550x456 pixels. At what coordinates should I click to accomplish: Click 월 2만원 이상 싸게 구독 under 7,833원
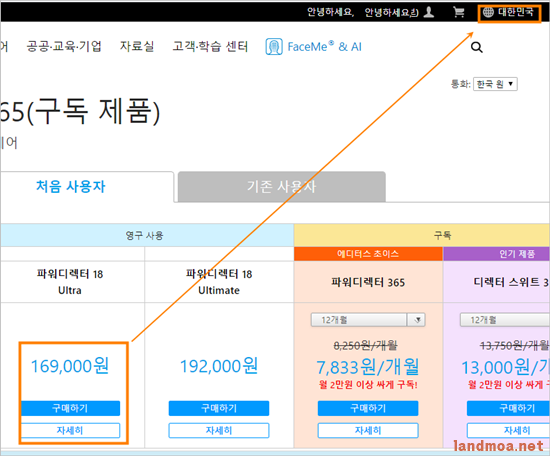(x=368, y=385)
